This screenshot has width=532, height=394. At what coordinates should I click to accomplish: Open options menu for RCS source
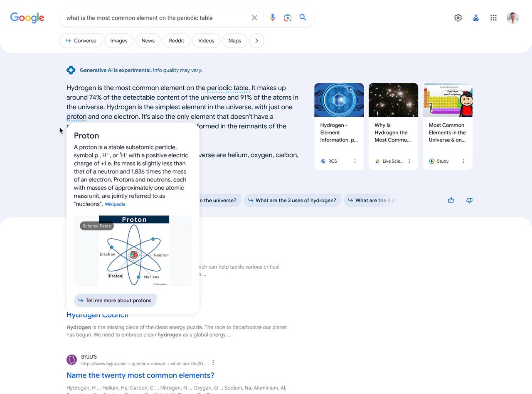(x=355, y=161)
